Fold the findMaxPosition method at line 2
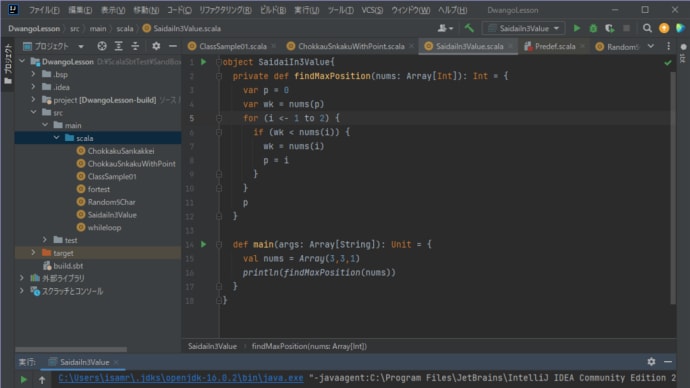This screenshot has width=690, height=388. tap(219, 76)
